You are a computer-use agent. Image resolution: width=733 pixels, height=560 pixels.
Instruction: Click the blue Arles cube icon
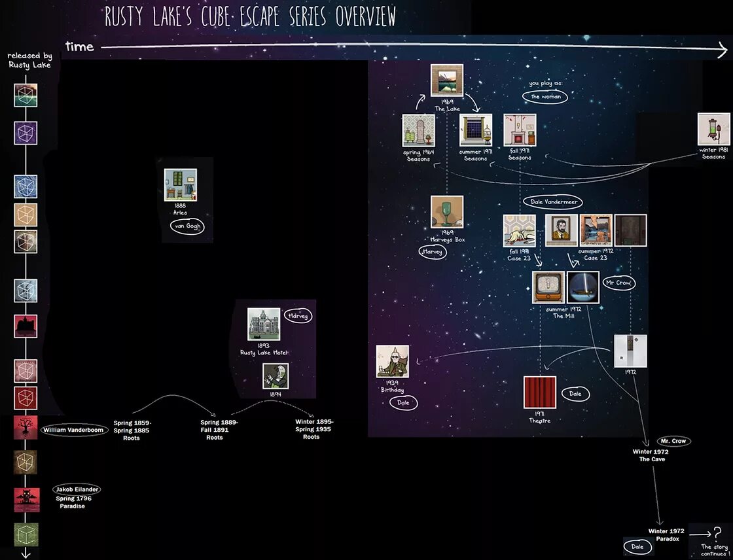pos(26,186)
